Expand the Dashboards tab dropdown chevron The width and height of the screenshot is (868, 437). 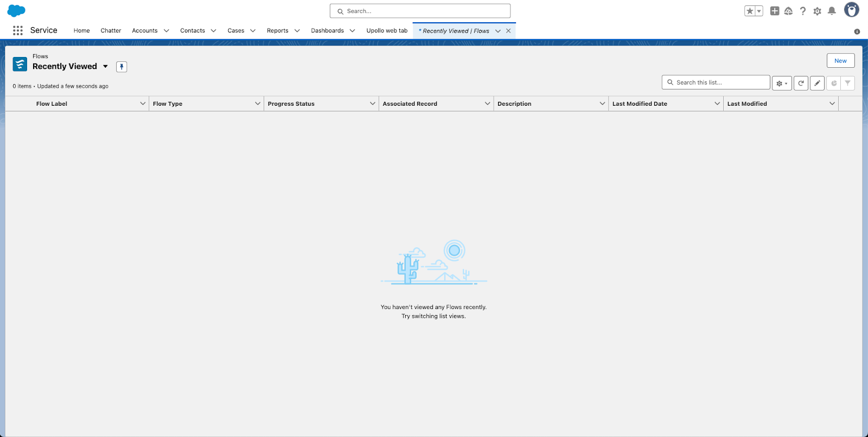coord(353,31)
